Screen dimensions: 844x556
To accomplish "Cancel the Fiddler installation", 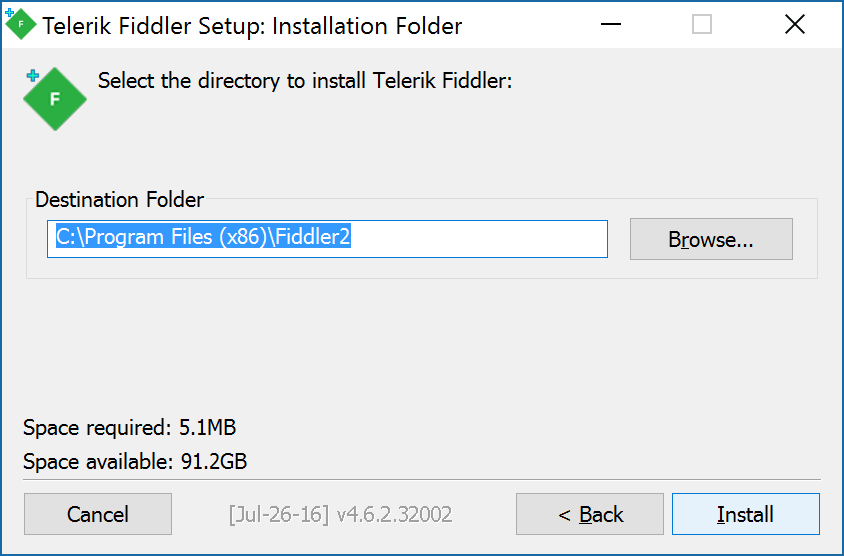I will pyautogui.click(x=98, y=515).
